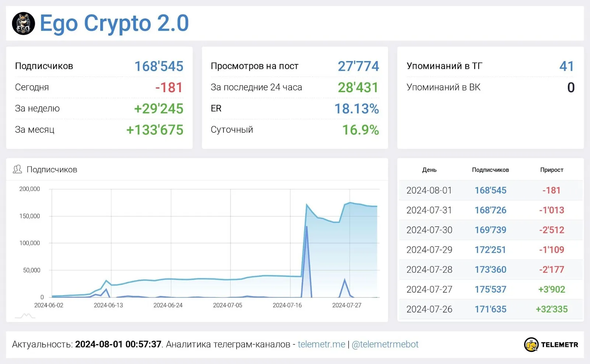590x364 pixels.
Task: Click monthly growth +133'675
Action: pos(155,130)
